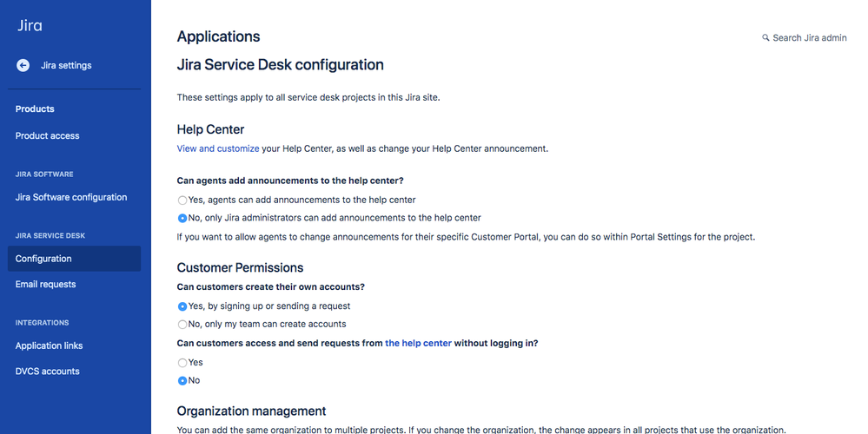Click 'Can agents add announcements' question text
Viewport: 868px width, 434px height.
pos(290,181)
